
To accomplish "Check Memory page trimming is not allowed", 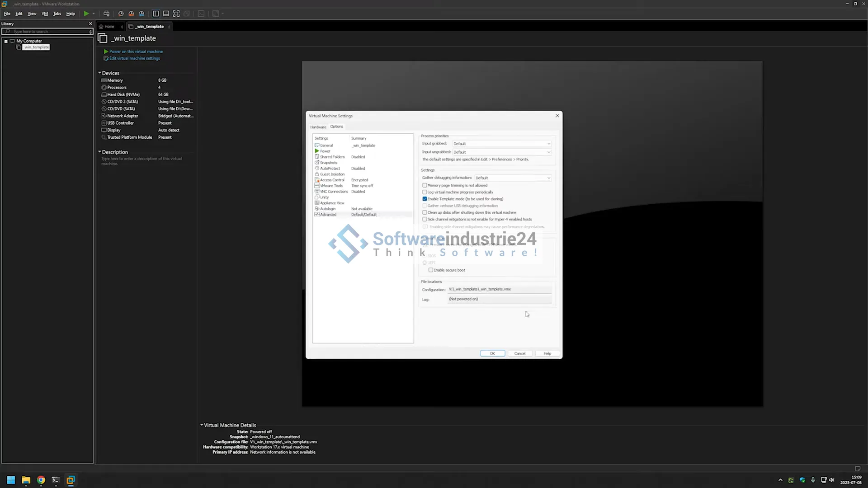I will [425, 185].
